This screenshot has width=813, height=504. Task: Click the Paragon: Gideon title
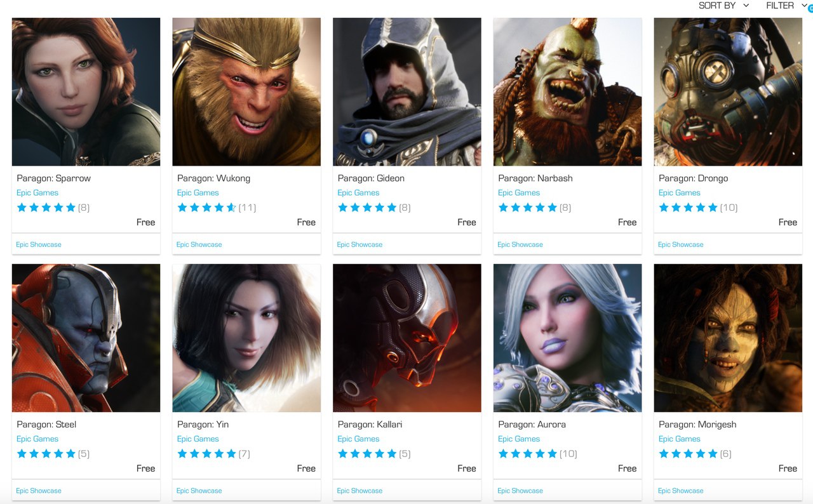click(371, 178)
